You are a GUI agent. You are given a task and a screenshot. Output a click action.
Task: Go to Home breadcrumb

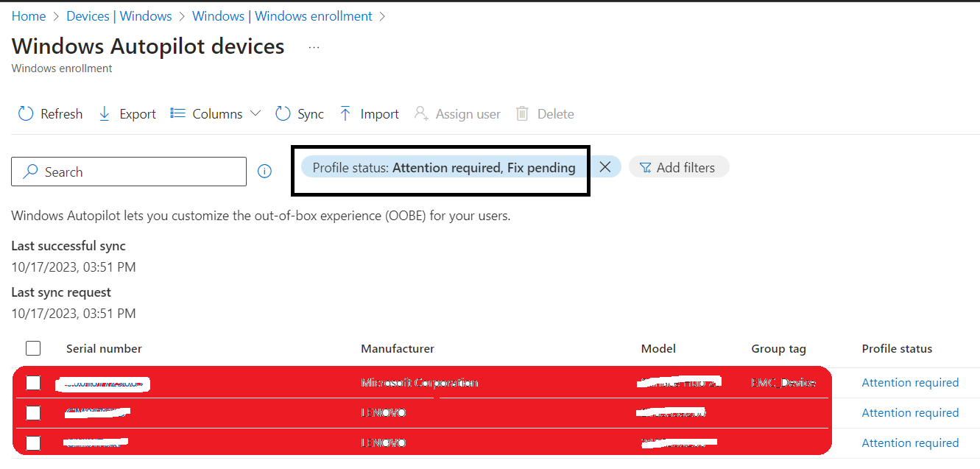click(x=29, y=15)
